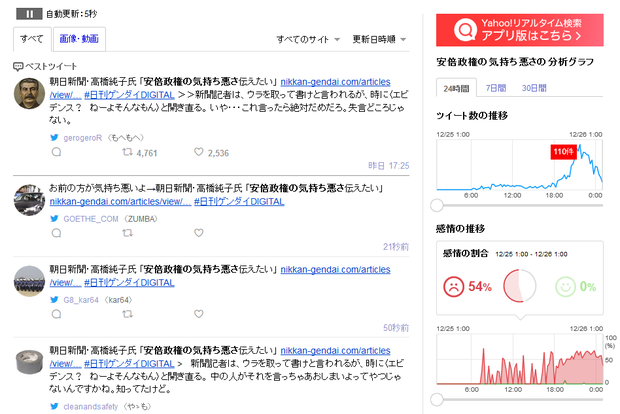This screenshot has height=414, width=620.
Task: Open cleanandsafety's duct tape avatar
Action: tap(30, 361)
